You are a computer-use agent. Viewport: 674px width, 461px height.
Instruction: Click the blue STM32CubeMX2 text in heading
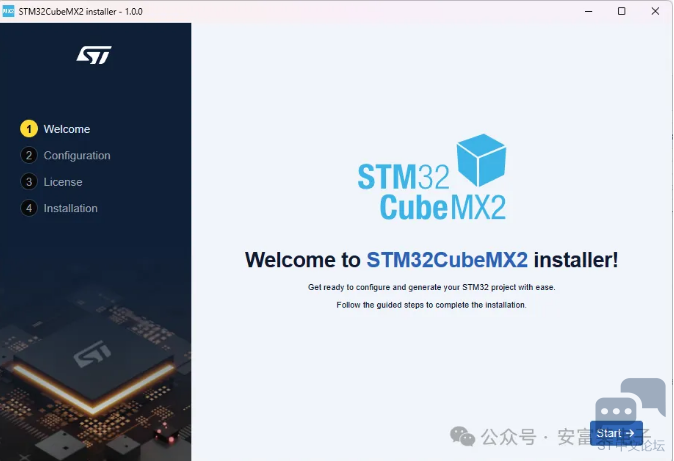click(x=447, y=260)
